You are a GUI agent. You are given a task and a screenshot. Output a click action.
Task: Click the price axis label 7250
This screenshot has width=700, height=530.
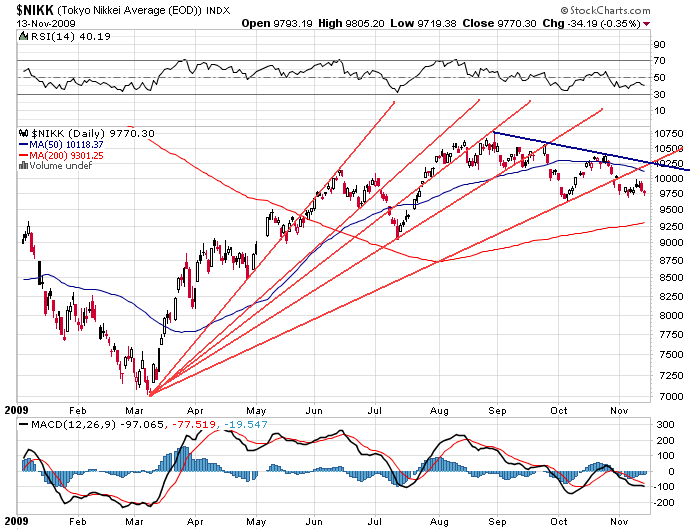(671, 376)
